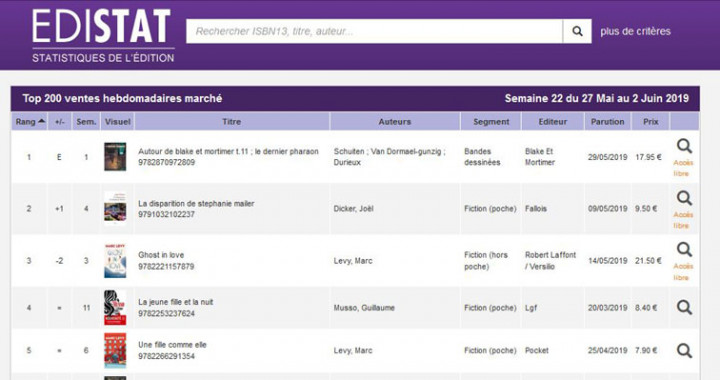Screen dimensions: 720x380
Task: Click the Editeur column header
Action: pos(553,122)
